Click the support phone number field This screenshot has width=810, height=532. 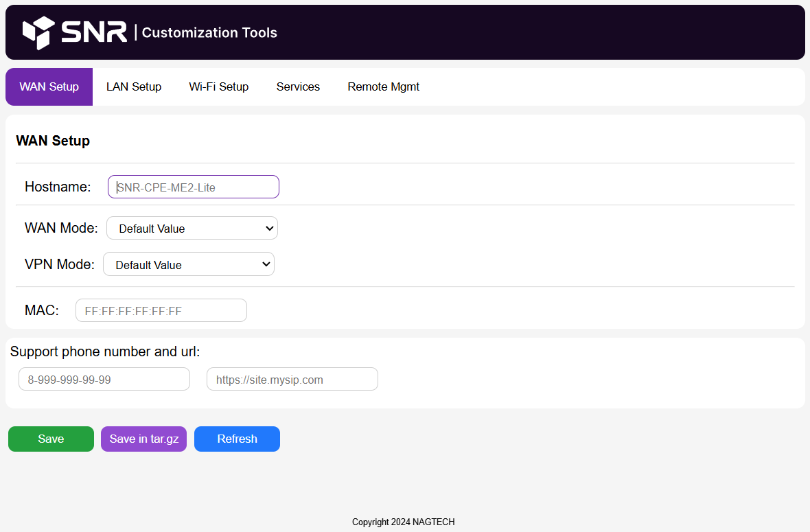104,380
